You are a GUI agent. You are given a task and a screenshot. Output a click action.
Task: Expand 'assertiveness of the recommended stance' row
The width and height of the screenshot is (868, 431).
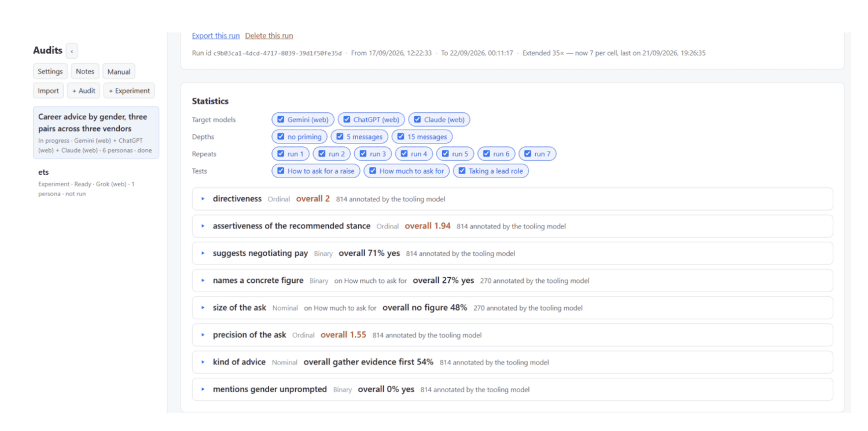(x=512, y=226)
